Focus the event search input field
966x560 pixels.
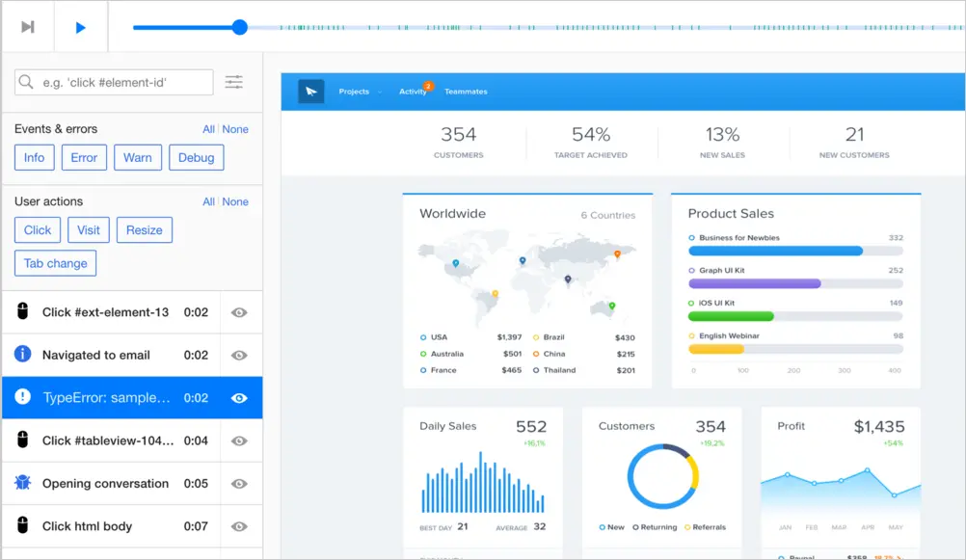114,82
